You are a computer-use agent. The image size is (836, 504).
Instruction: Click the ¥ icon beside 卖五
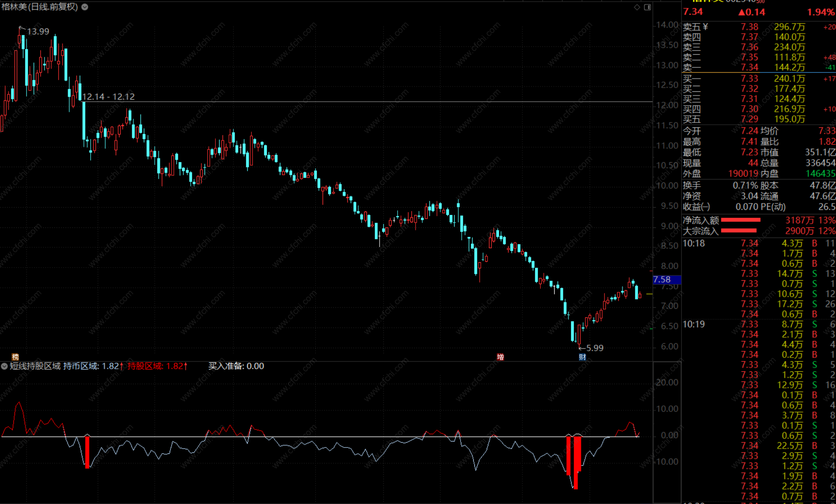coord(705,27)
